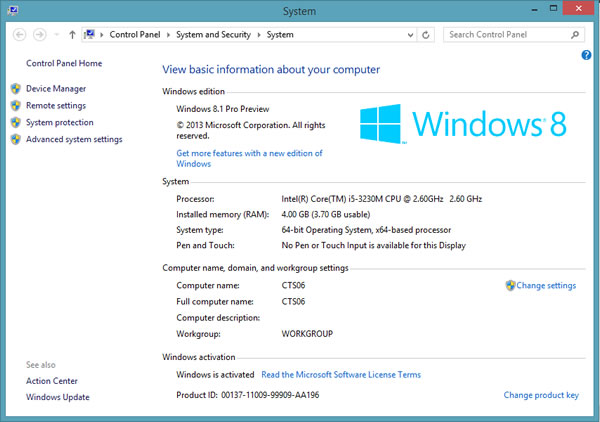The width and height of the screenshot is (600, 422).
Task: Expand chevron after Control Panel breadcrumb
Action: tap(172, 35)
